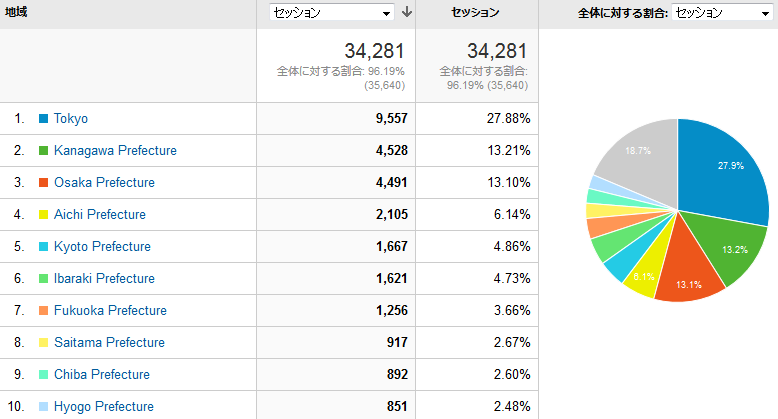Open the Fukuoka Prefecture link
Viewport: 778px width, 419px height.
tap(110, 311)
